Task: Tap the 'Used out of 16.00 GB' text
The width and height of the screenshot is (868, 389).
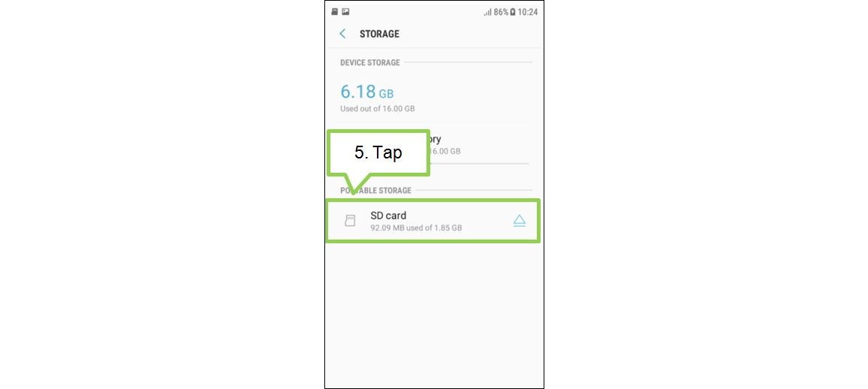Action: click(378, 108)
